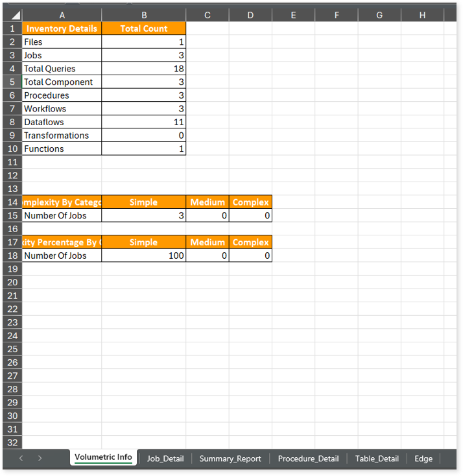Select the Dataflows label cell
Image resolution: width=463 pixels, height=476 pixels.
click(x=62, y=122)
